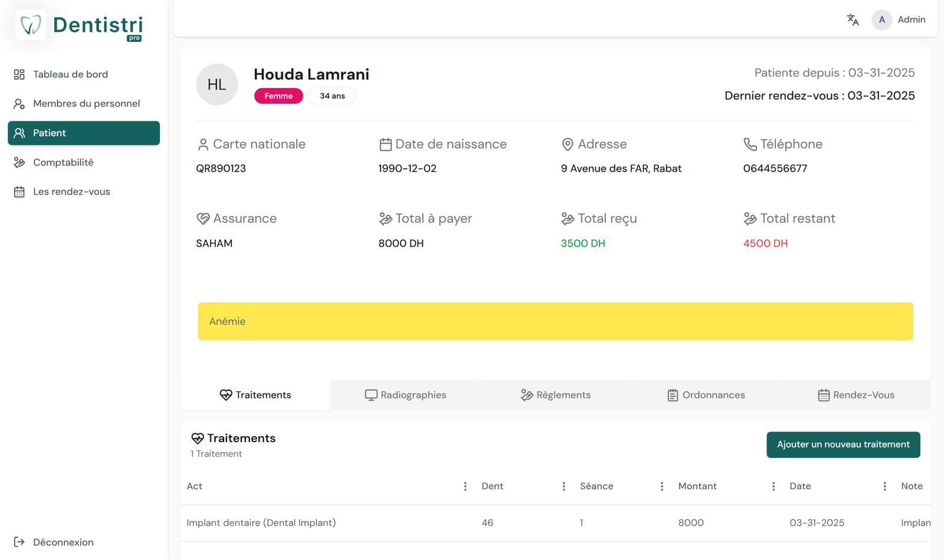Click the yellow Anémie alert banner

(555, 321)
